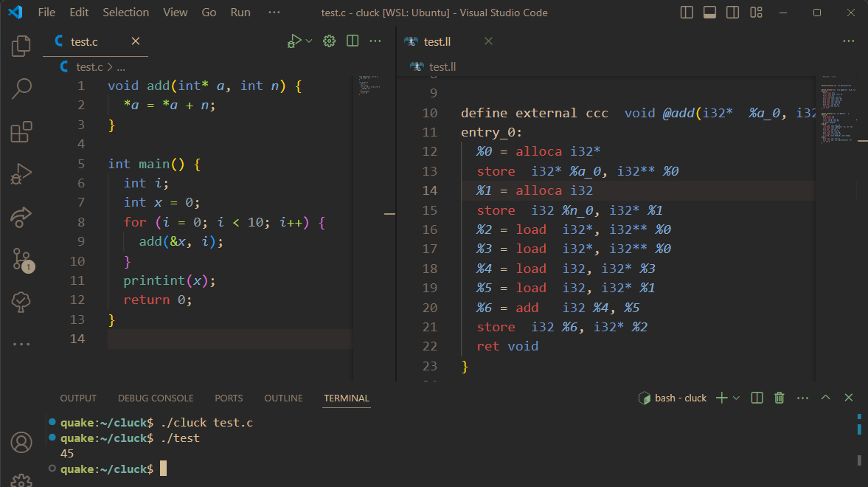
Task: Click './cluck test.c' command in terminal
Action: point(206,422)
